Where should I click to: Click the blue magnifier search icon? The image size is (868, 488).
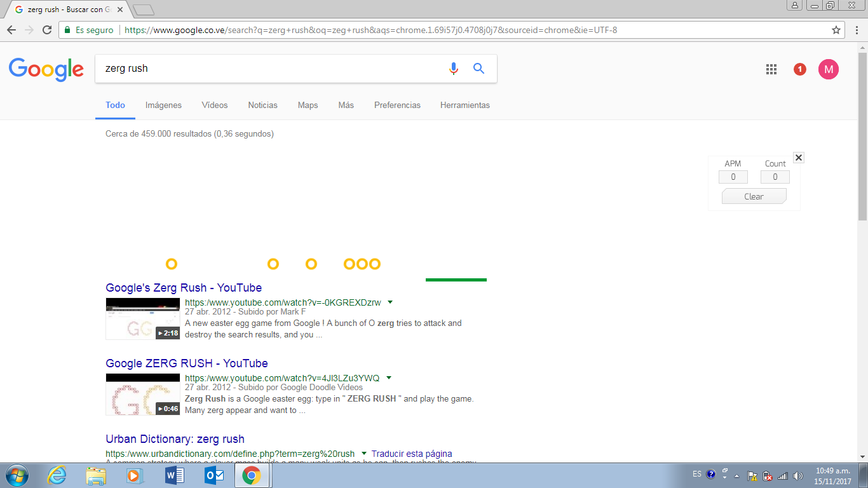(479, 69)
